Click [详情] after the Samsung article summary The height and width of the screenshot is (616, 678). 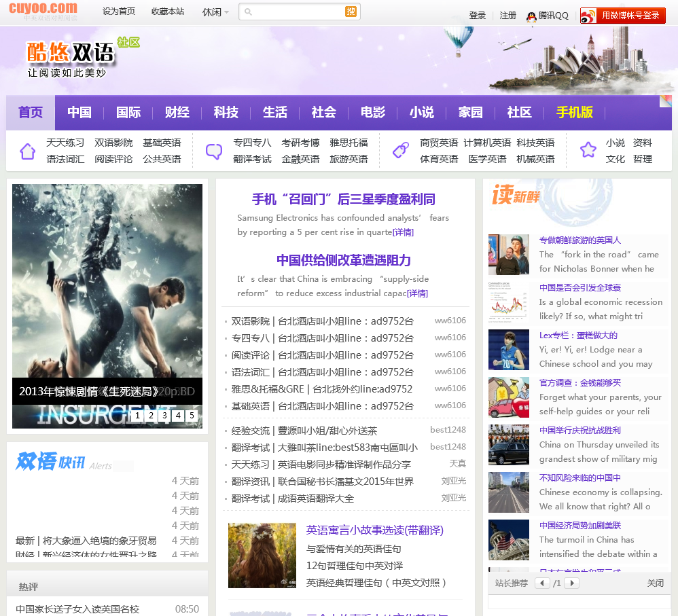403,232
